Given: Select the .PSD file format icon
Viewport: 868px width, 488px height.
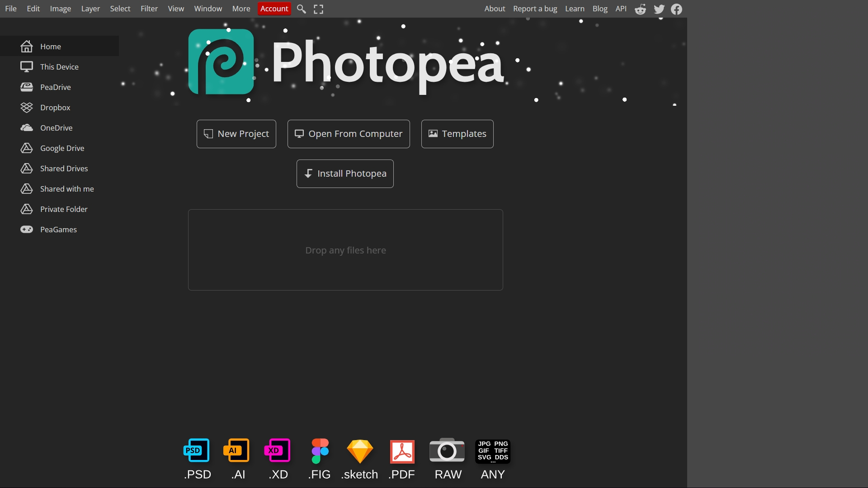Looking at the screenshot, I should pos(196,450).
